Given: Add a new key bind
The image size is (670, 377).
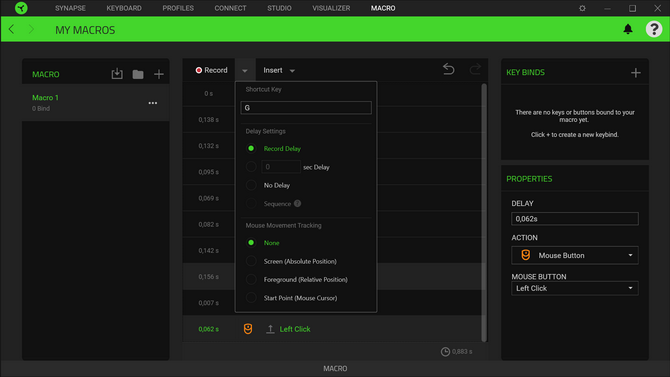Looking at the screenshot, I should (x=635, y=73).
